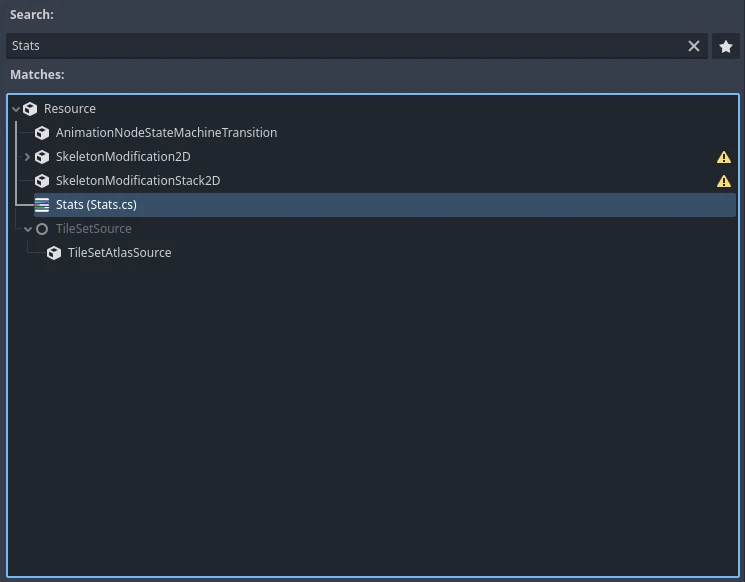Collapse the Resource tree node
Viewport: 745px width, 582px height.
(16, 109)
